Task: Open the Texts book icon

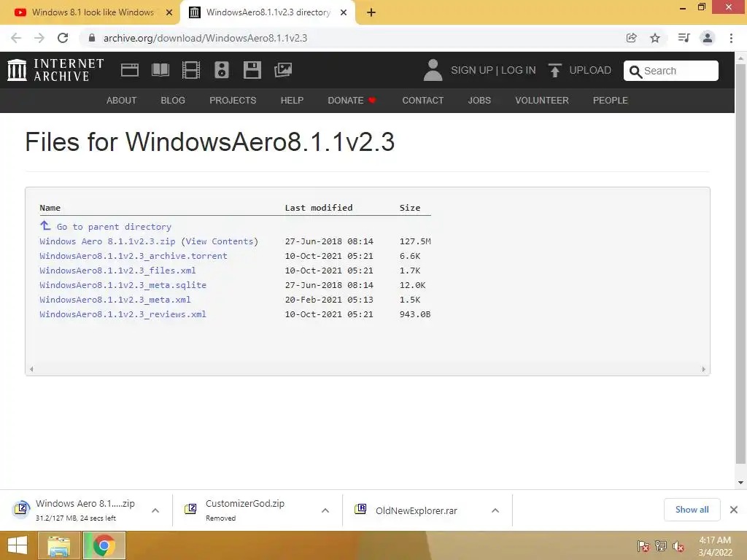Action: [160, 70]
